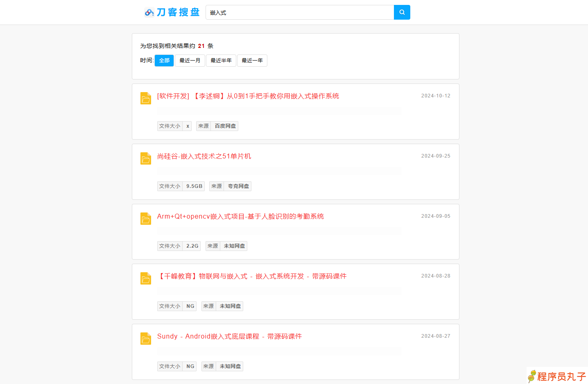
Task: Open result 尚硅谷-嵌入式技术之51单片机
Action: pyautogui.click(x=204, y=156)
